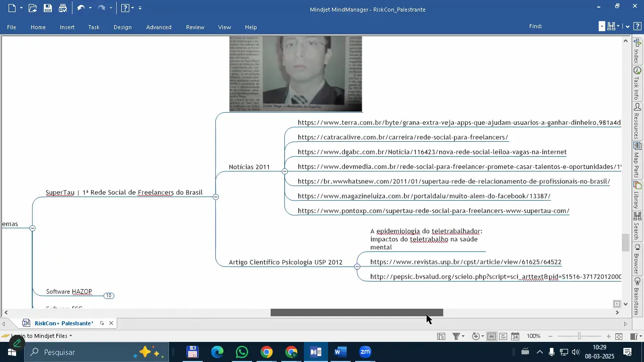644x362 pixels.
Task: Open the New map dropdown arrow
Action: 21,8
